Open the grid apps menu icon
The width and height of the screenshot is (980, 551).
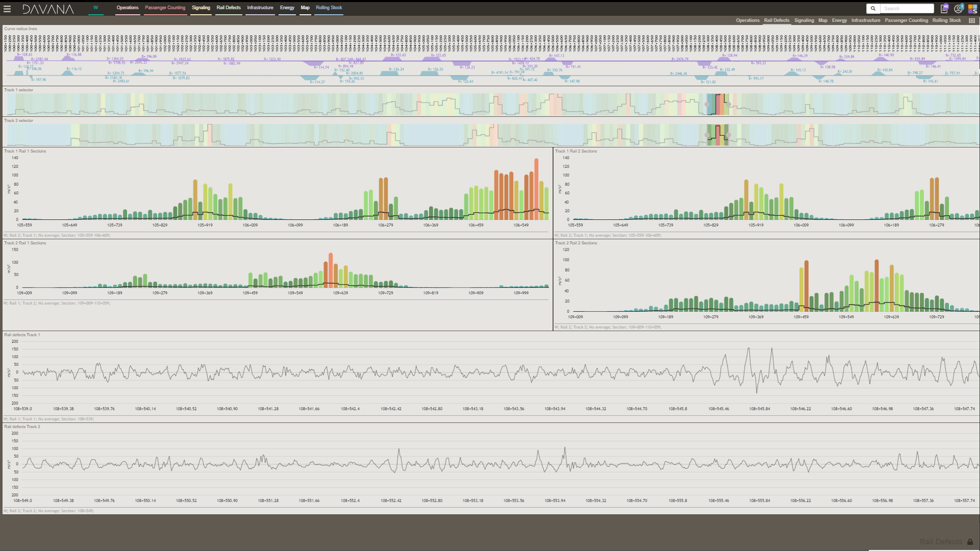(x=972, y=21)
